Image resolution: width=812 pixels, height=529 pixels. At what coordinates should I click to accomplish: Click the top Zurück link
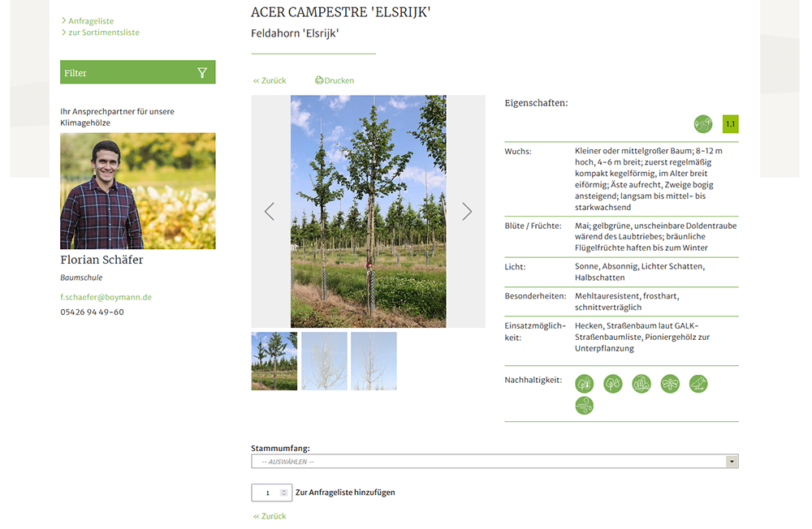pos(270,80)
